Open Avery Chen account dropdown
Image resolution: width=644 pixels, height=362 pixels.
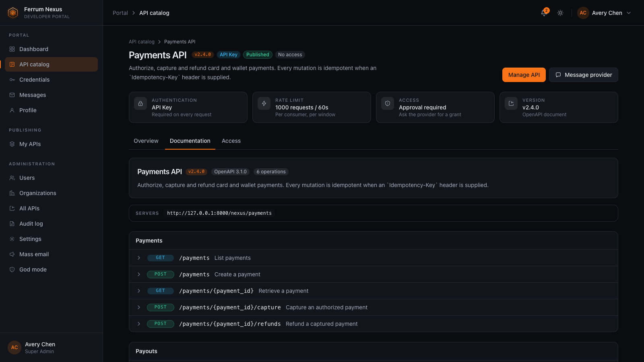605,13
